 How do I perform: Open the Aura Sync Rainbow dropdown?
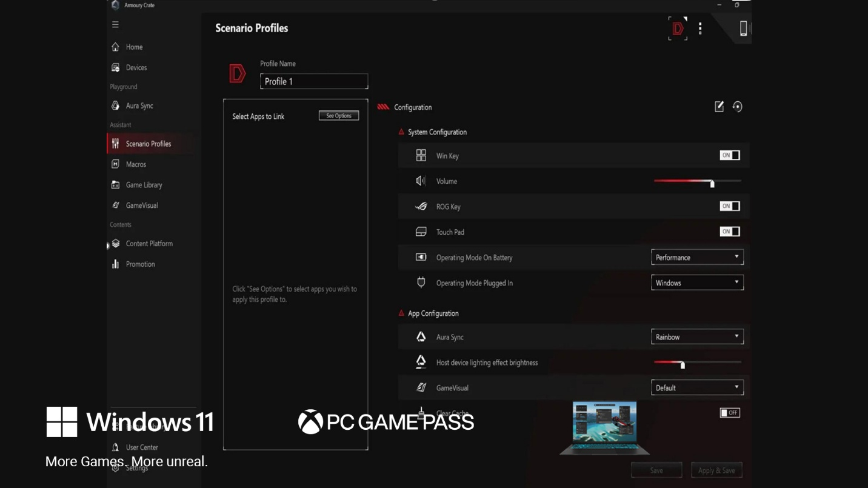click(x=697, y=337)
